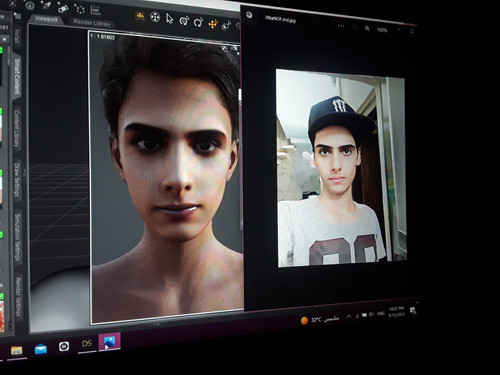Switch to the Viewport tab
500x375 pixels.
pos(46,19)
